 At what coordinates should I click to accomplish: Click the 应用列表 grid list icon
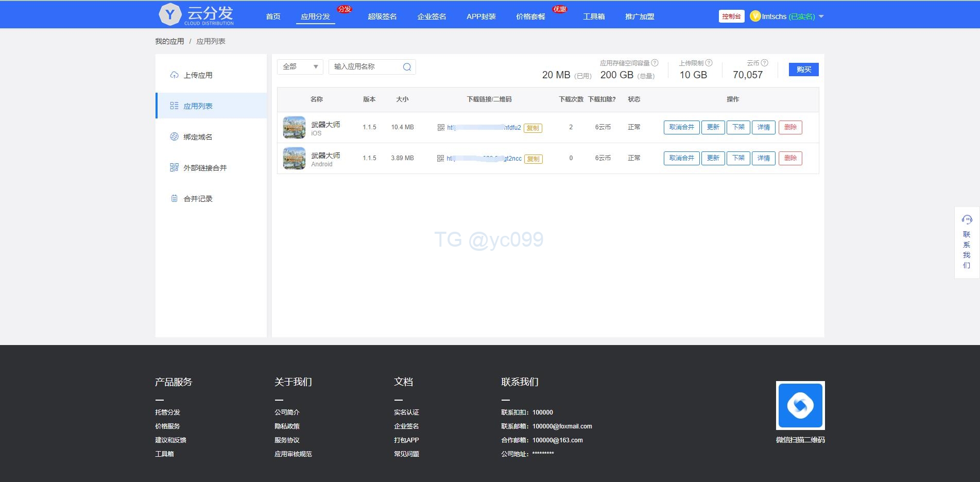point(174,105)
